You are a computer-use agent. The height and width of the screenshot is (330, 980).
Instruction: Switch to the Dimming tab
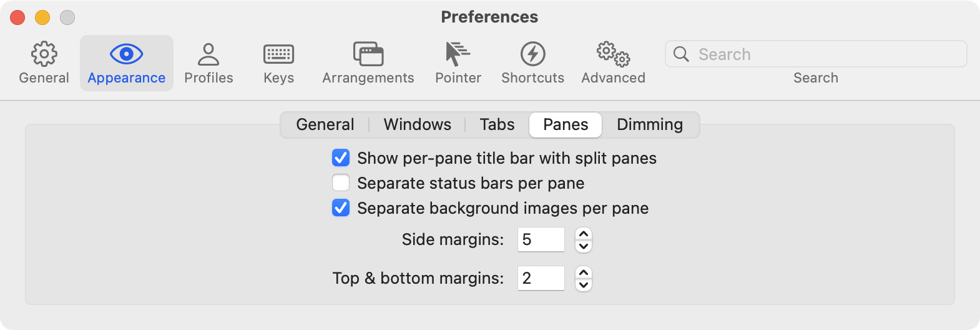tap(649, 124)
